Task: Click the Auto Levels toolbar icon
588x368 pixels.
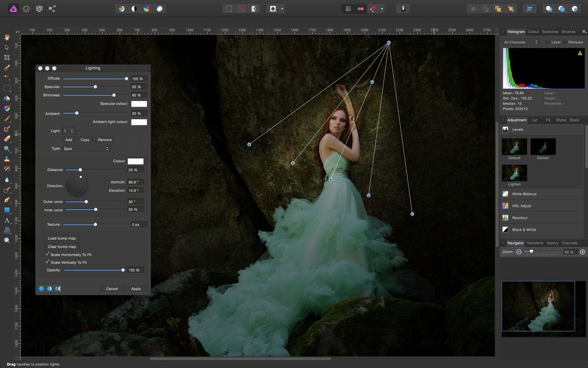Action: pos(121,9)
